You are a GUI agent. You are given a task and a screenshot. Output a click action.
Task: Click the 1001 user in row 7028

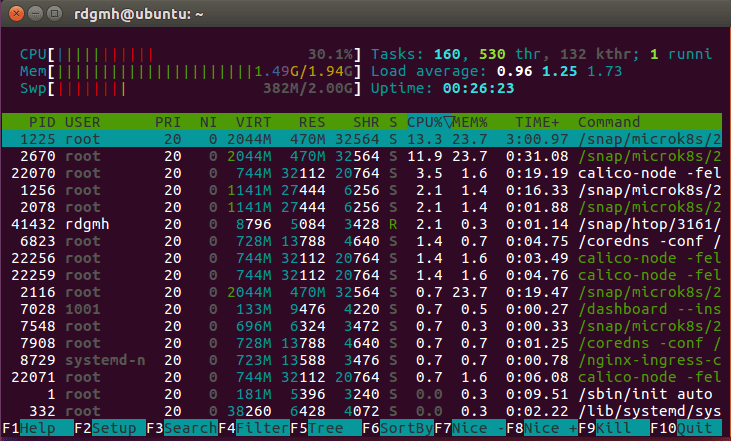click(x=83, y=309)
